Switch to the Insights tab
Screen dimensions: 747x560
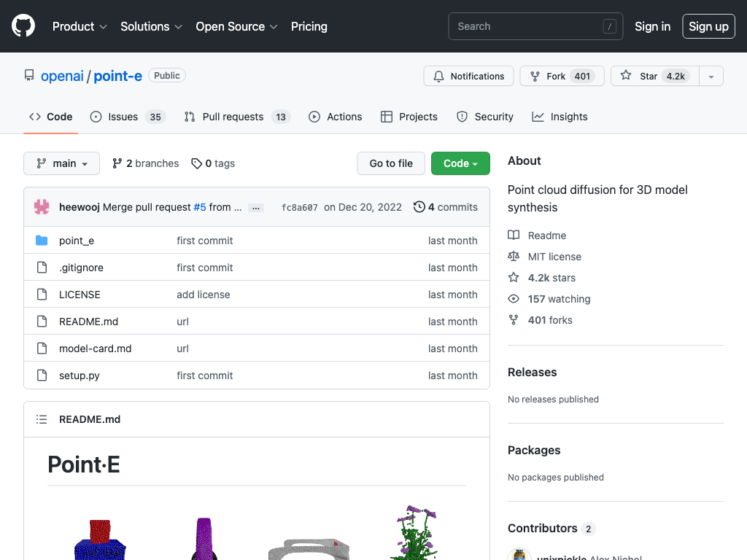(x=560, y=117)
